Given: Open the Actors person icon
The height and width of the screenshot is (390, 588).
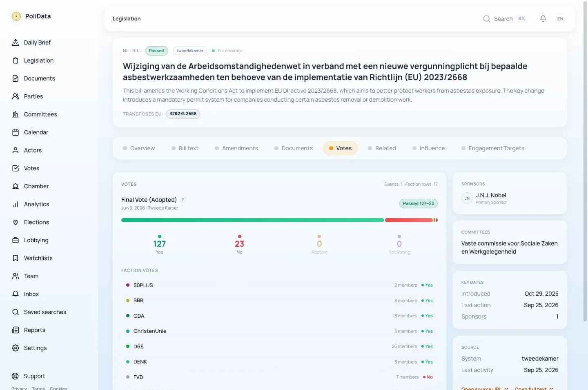Looking at the screenshot, I should coord(16,150).
